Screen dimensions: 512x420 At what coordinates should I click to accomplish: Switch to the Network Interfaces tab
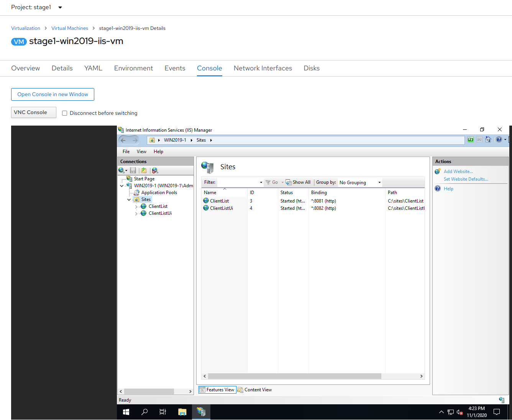pyautogui.click(x=263, y=68)
